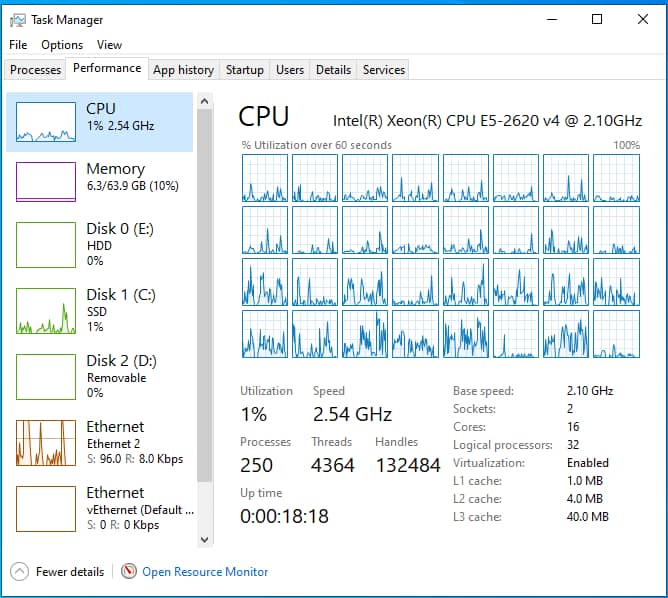Open the vEthernet (Default) network section
This screenshot has height=598, width=668.
point(99,509)
